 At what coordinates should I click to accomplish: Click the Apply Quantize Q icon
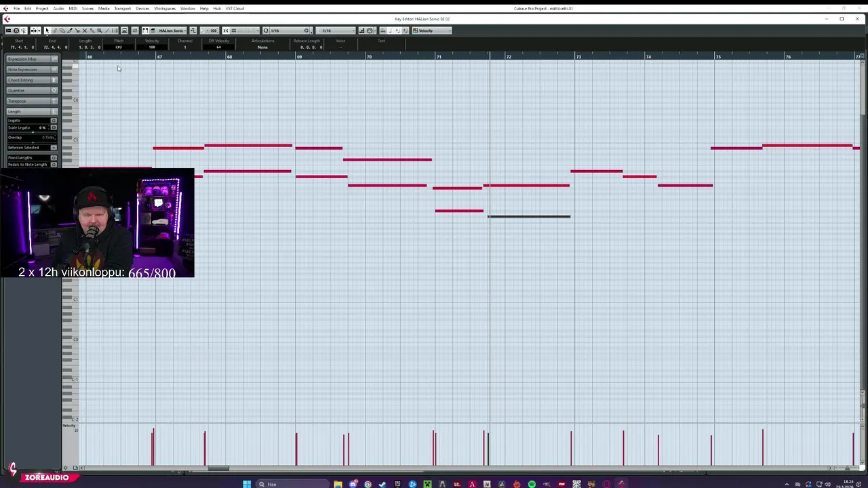click(266, 30)
